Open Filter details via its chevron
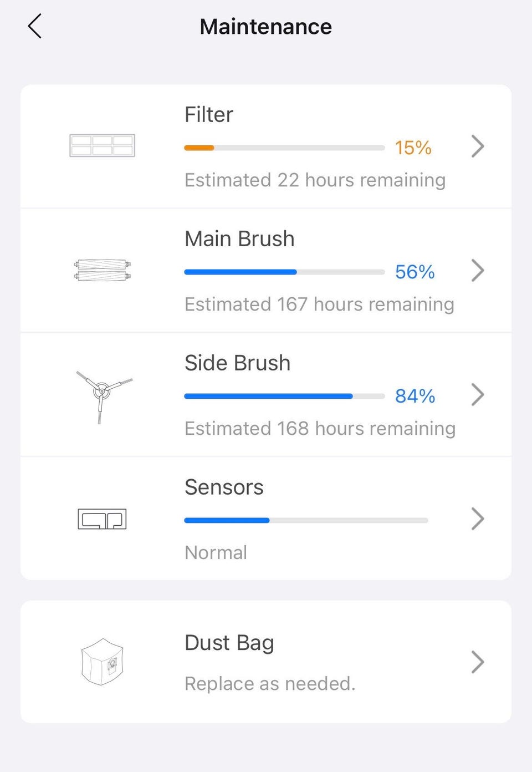The height and width of the screenshot is (772, 532). coord(478,146)
